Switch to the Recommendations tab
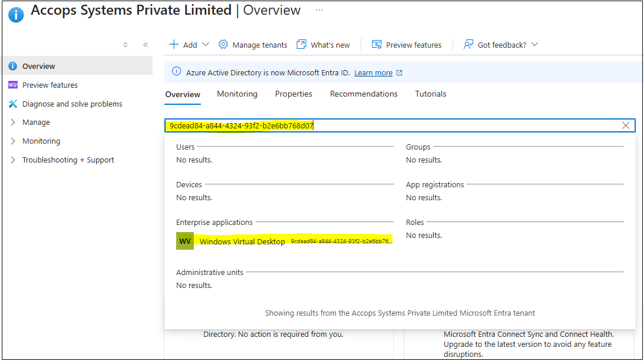 click(364, 94)
